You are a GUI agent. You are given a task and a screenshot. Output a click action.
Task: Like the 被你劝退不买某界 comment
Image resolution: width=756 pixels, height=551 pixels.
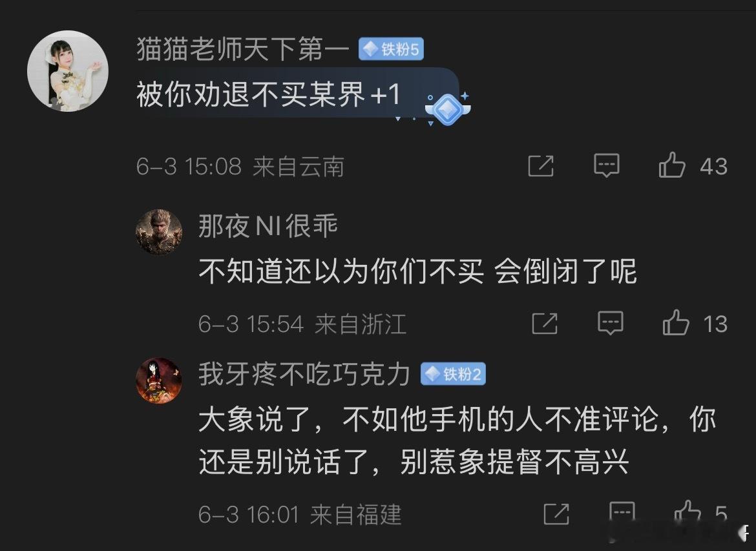671,165
